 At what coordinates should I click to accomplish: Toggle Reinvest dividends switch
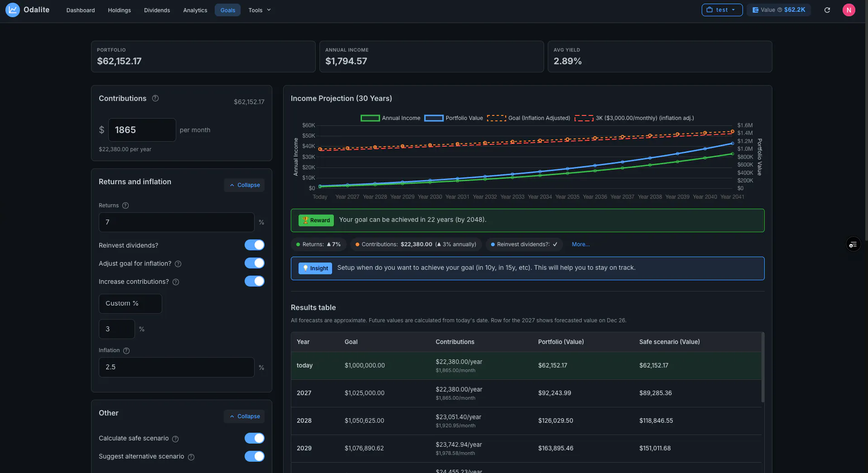point(255,245)
